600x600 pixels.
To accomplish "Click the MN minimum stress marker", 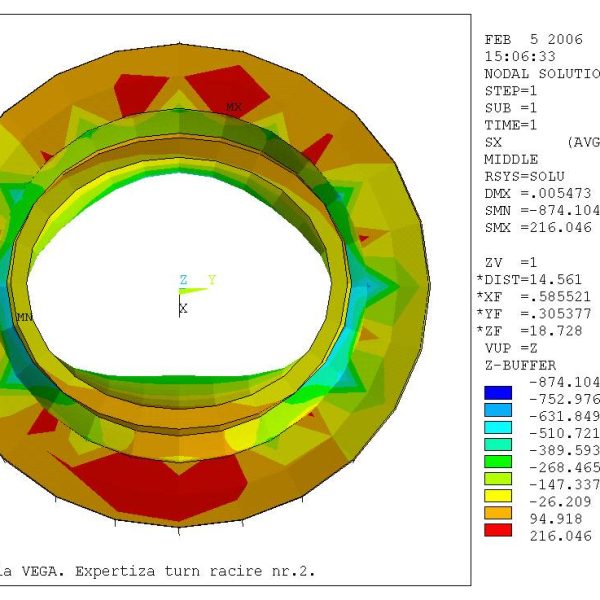I will pyautogui.click(x=23, y=317).
